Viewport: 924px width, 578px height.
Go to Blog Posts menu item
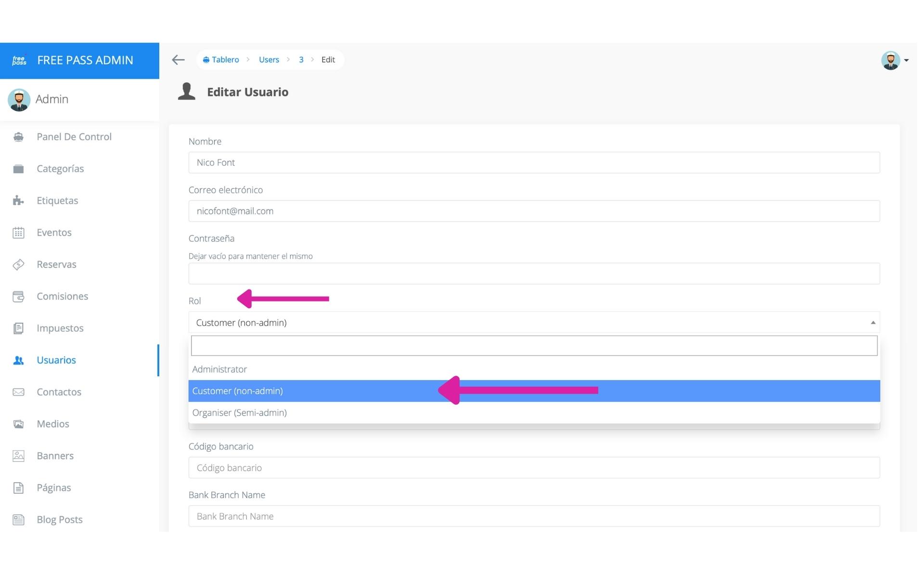pos(60,520)
